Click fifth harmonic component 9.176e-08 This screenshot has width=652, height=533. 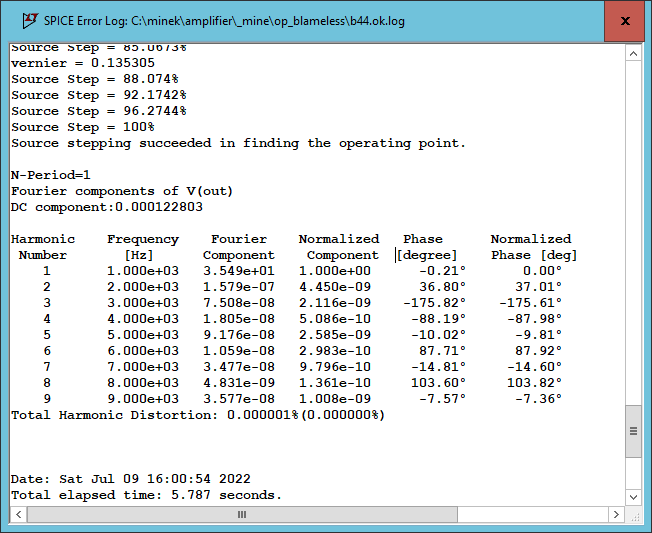[x=239, y=335]
